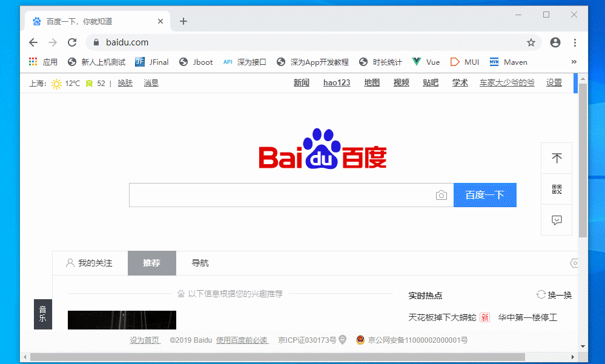Open the 地图 link

pyautogui.click(x=372, y=82)
